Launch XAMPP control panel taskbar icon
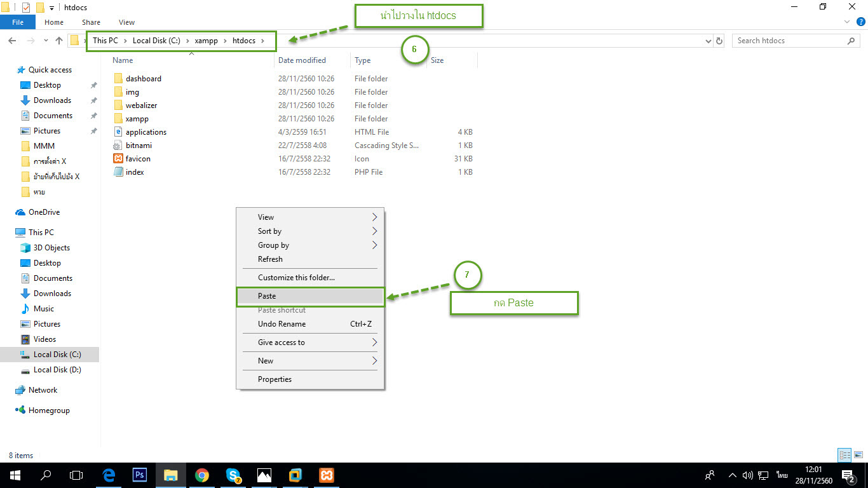Image resolution: width=868 pixels, height=488 pixels. click(x=327, y=475)
